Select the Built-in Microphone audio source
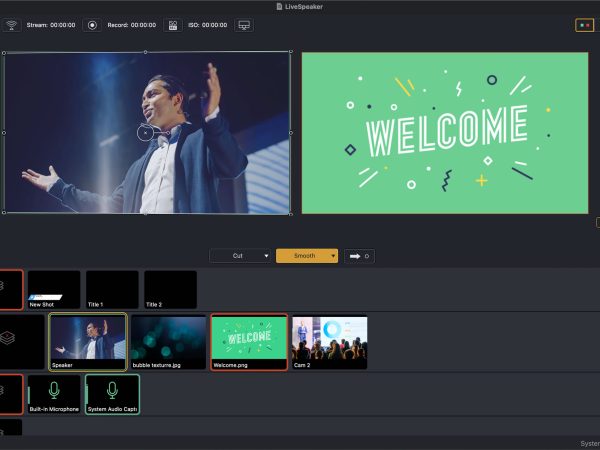The image size is (600, 450). tap(54, 395)
